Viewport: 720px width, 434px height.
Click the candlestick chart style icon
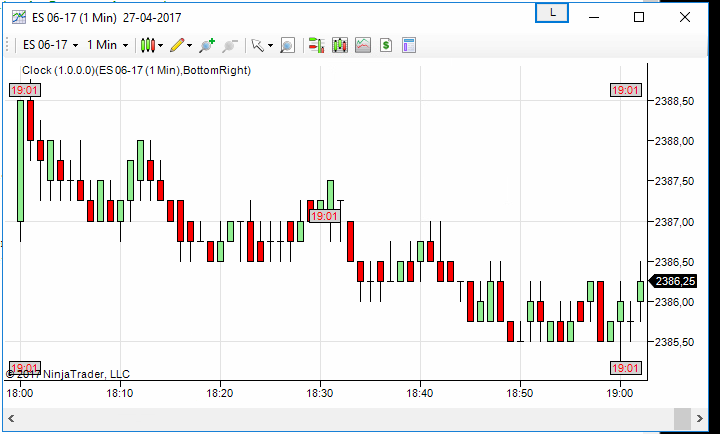(147, 45)
